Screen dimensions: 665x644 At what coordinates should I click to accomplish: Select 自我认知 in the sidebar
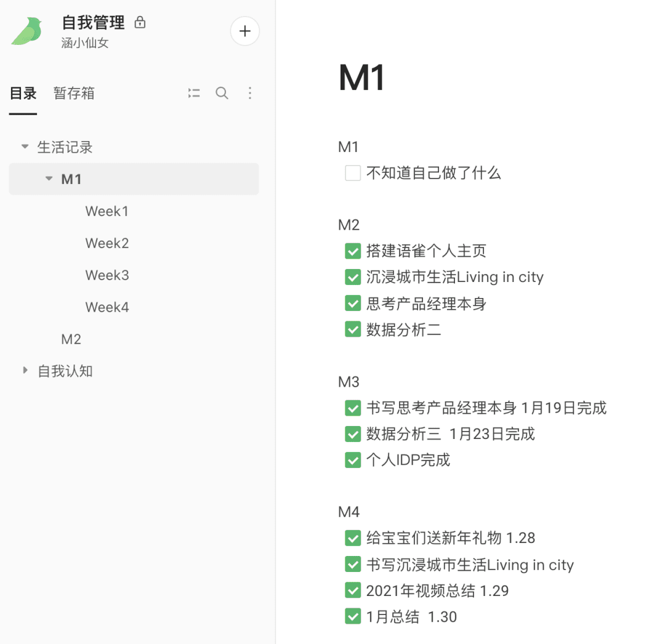[65, 371]
